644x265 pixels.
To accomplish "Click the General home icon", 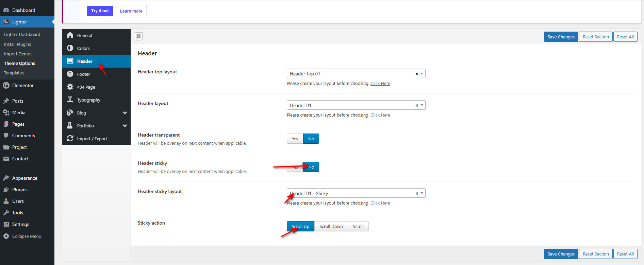I will pyautogui.click(x=70, y=35).
